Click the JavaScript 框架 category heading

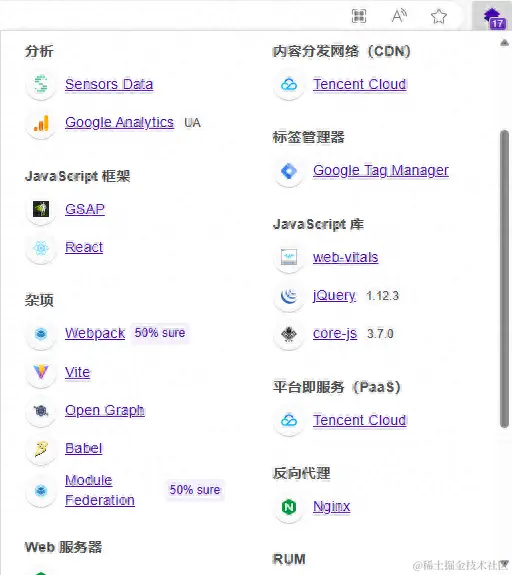[77, 176]
